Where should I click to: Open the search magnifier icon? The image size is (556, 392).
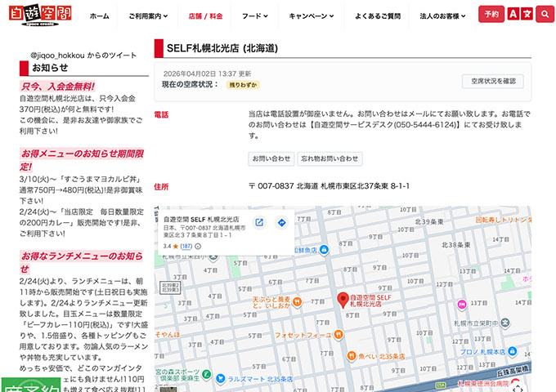coord(545,14)
